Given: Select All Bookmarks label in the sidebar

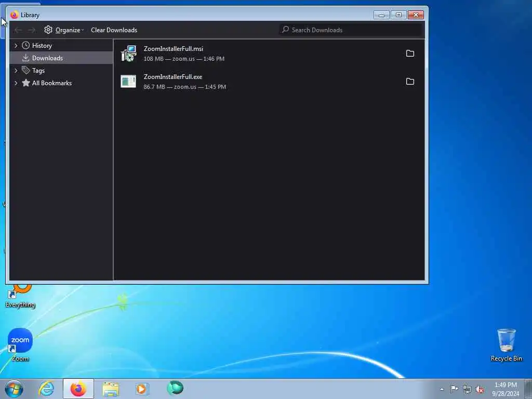Looking at the screenshot, I should [51, 83].
